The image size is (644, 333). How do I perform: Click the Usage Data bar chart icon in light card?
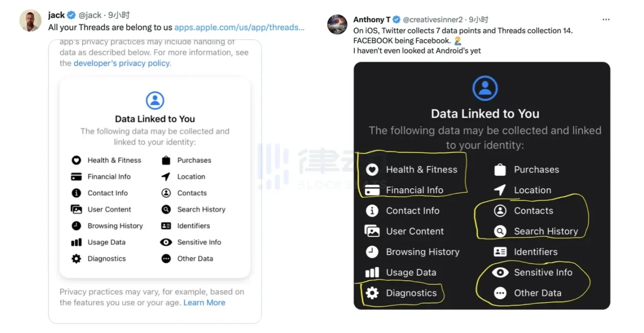pos(76,242)
